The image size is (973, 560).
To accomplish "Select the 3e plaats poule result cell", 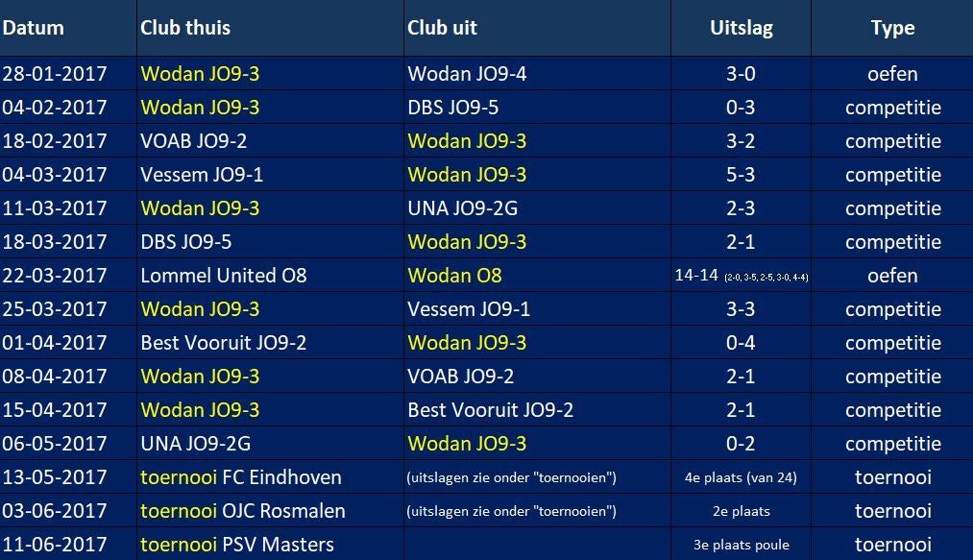I will pyautogui.click(x=741, y=545).
